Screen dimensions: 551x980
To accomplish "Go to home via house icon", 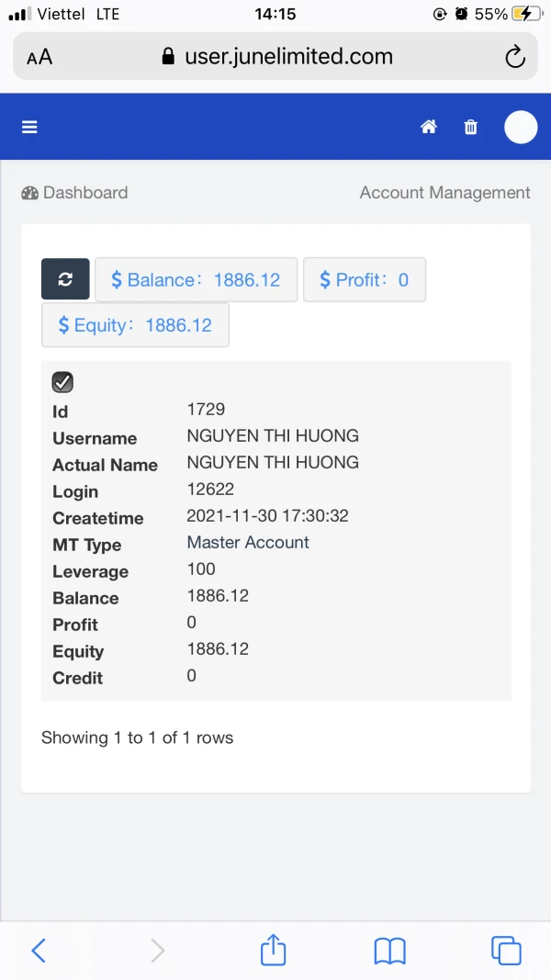I will (x=428, y=128).
